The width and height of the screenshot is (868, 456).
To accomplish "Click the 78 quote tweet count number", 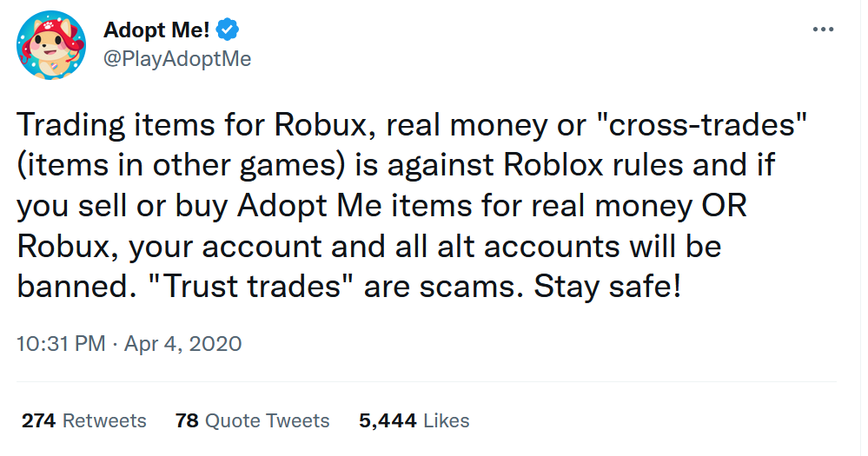I will (187, 420).
